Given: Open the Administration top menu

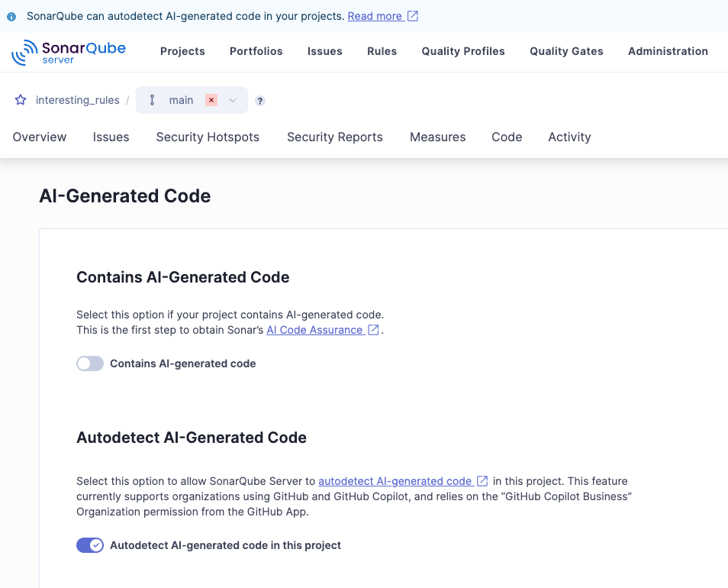Looking at the screenshot, I should point(668,51).
